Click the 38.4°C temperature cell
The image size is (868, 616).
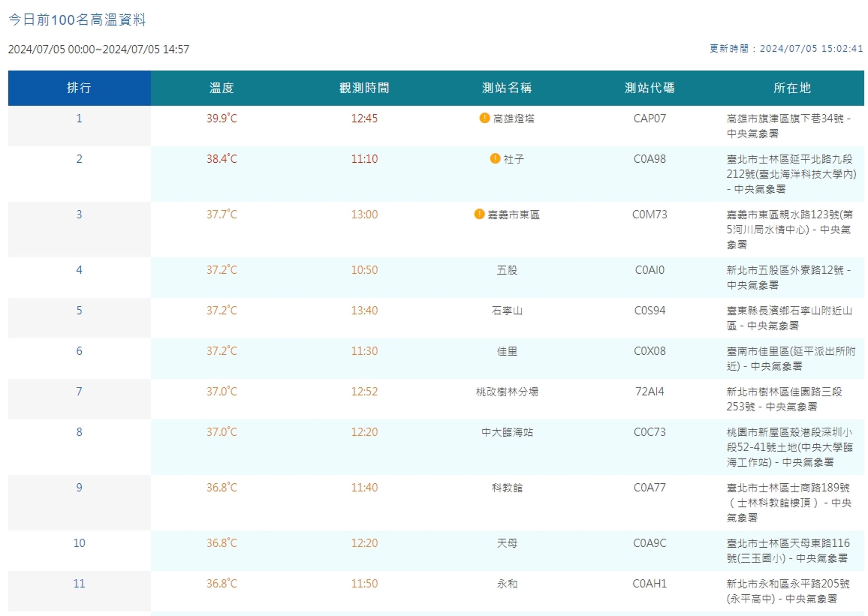222,159
